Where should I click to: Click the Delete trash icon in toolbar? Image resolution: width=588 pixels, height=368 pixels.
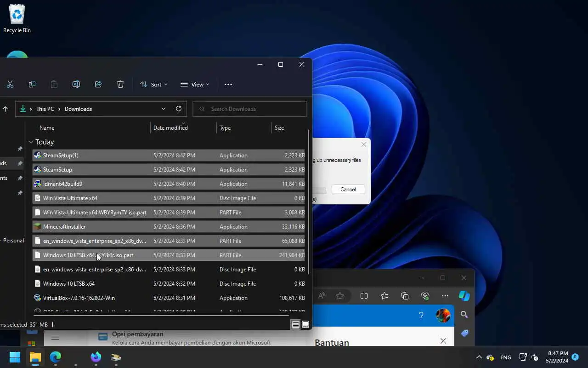click(120, 85)
